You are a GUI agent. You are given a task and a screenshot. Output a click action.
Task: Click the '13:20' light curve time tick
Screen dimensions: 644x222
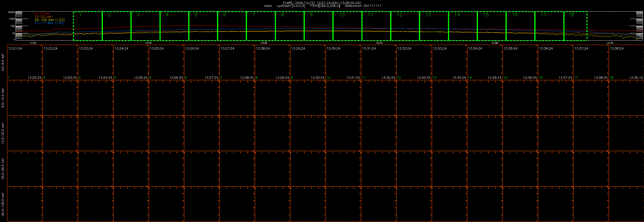33,43
